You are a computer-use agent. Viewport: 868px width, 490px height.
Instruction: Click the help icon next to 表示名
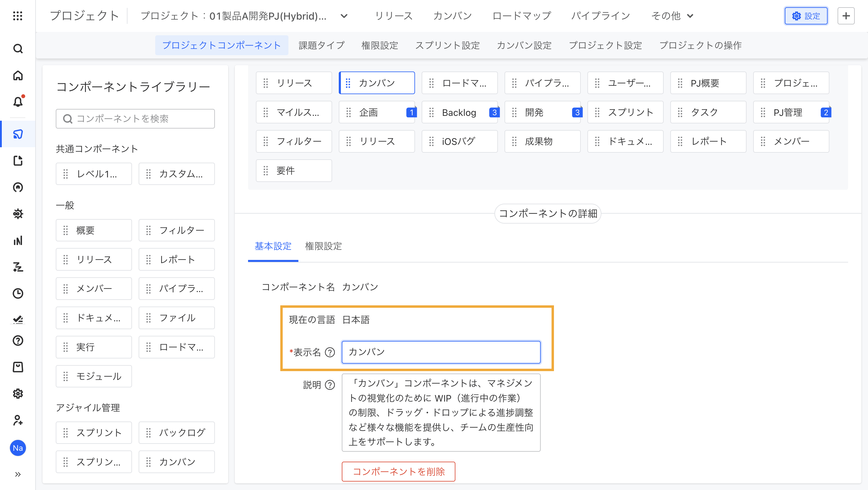click(x=329, y=352)
